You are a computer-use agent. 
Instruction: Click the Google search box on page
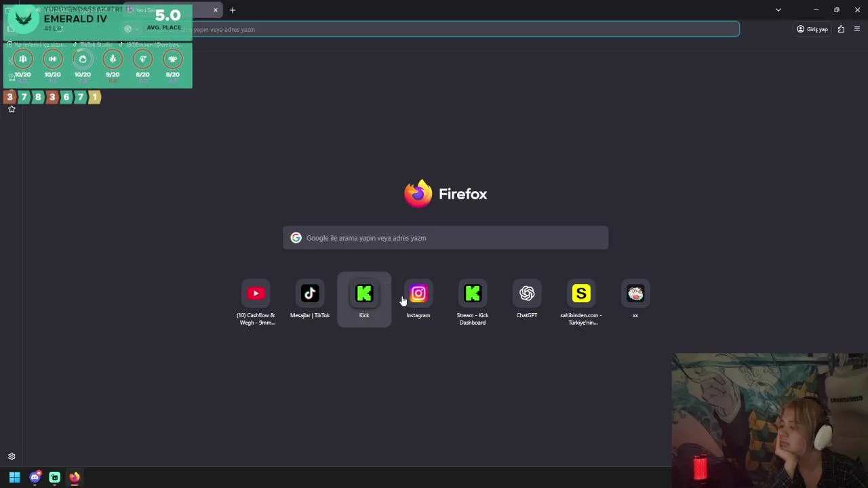pos(446,238)
